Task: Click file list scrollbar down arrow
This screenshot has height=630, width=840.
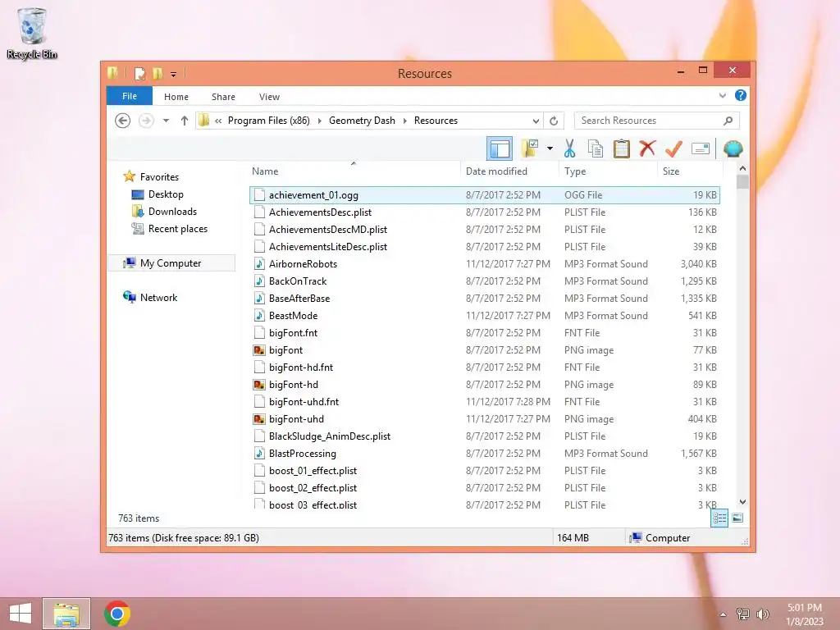Action: pos(742,502)
